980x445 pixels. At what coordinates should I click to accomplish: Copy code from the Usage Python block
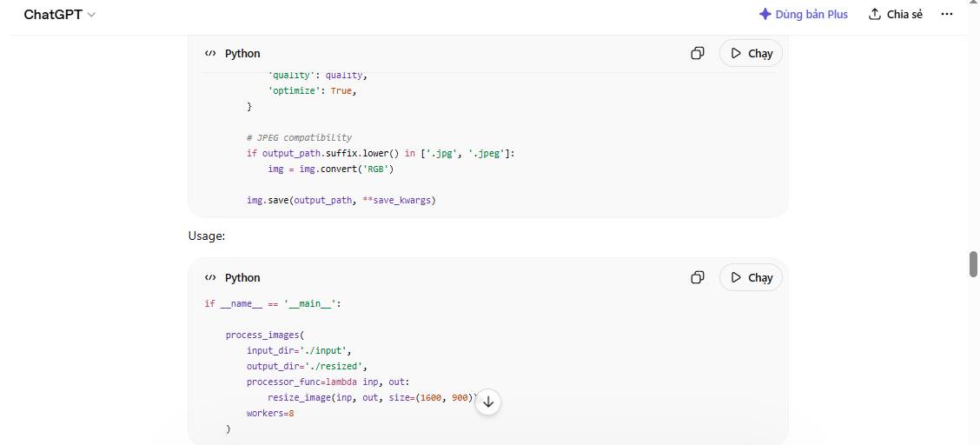click(698, 277)
